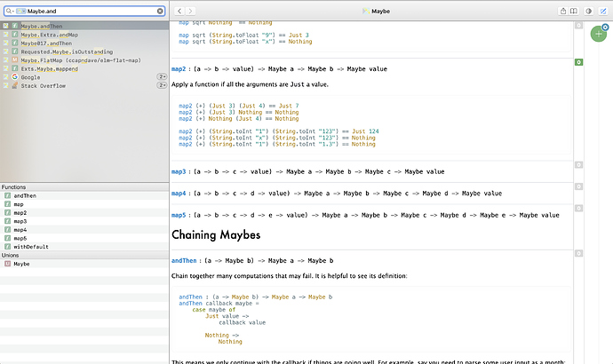Go back with the left arrow button
613x364 pixels.
pos(179,11)
